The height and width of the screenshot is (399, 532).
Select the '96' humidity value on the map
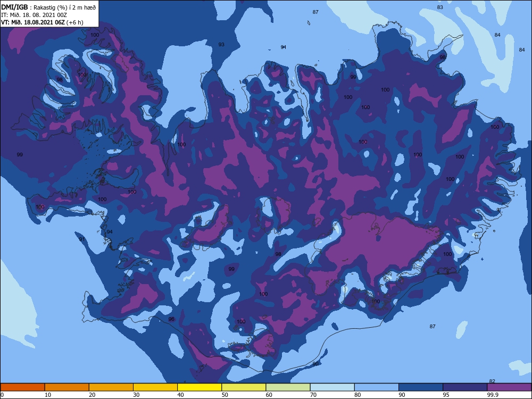[x=171, y=319]
